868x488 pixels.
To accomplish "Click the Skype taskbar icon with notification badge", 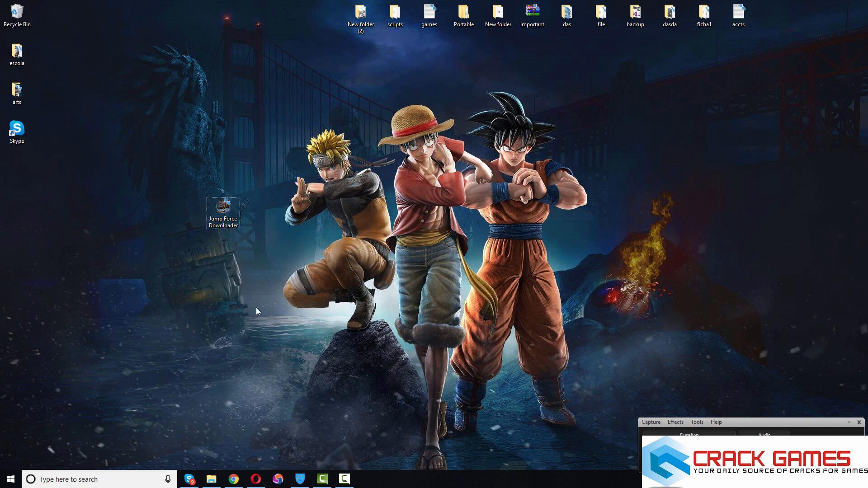I will [189, 479].
